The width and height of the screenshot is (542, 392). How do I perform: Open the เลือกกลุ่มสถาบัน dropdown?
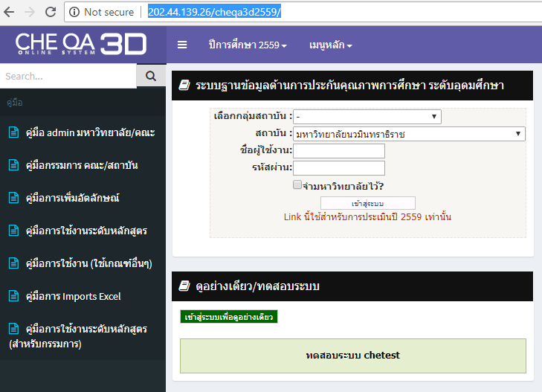click(x=367, y=117)
